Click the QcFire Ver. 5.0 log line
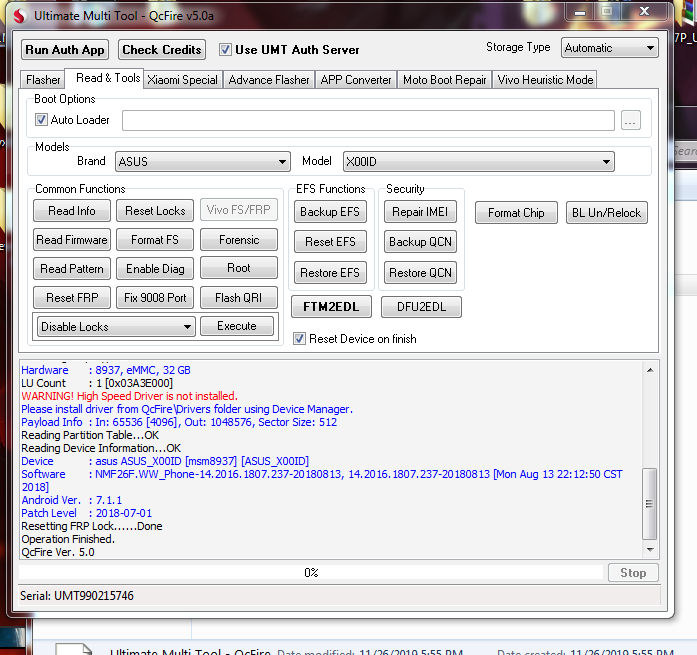 [x=58, y=552]
